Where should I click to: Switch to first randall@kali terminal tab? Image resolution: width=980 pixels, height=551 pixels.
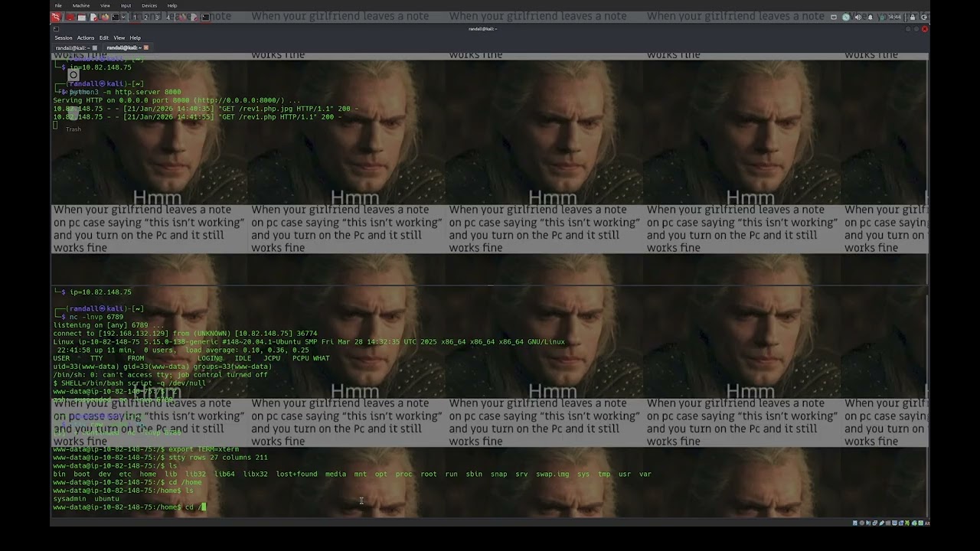pos(72,47)
